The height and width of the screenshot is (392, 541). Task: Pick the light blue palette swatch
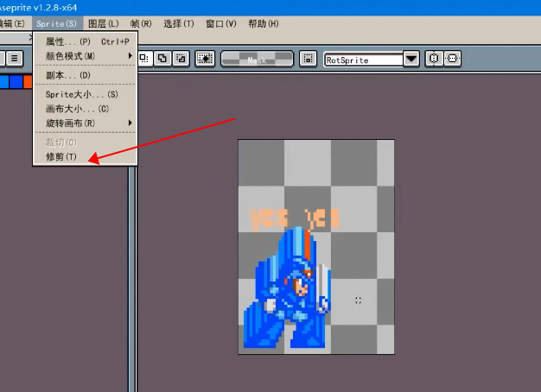pyautogui.click(x=4, y=82)
